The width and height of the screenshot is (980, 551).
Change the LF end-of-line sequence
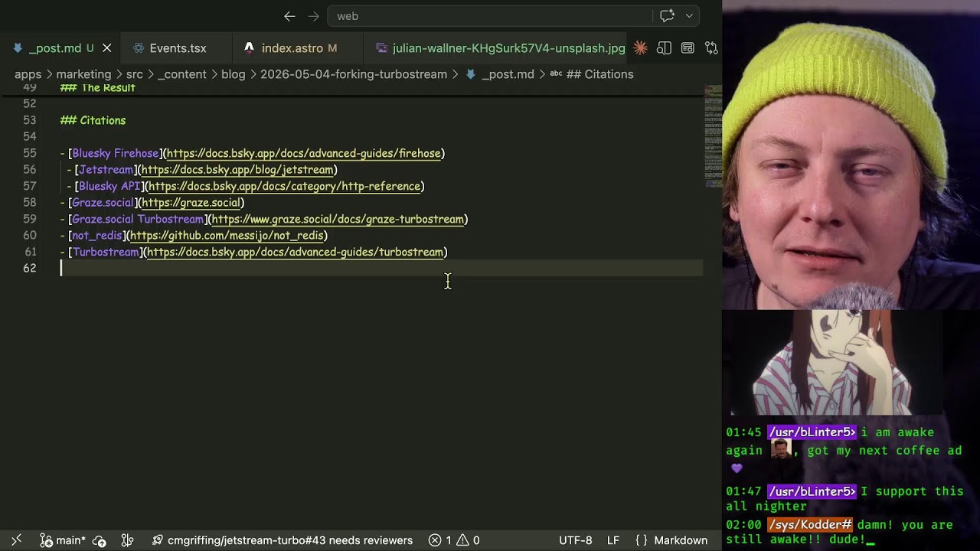click(613, 540)
